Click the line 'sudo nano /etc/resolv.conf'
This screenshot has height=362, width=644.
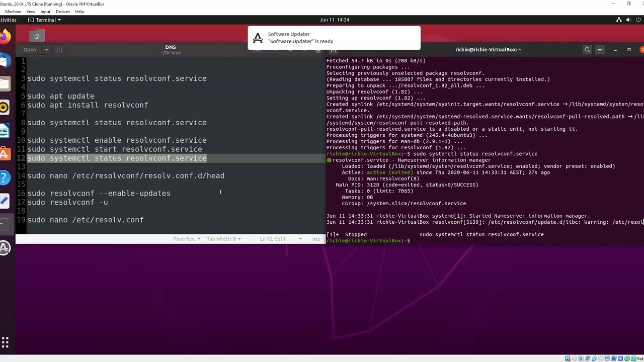click(x=86, y=220)
